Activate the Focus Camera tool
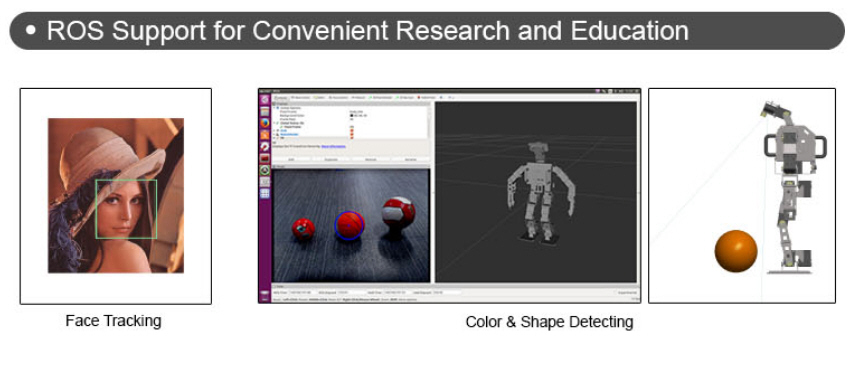Screen dimensions: 858x366 (x=338, y=97)
